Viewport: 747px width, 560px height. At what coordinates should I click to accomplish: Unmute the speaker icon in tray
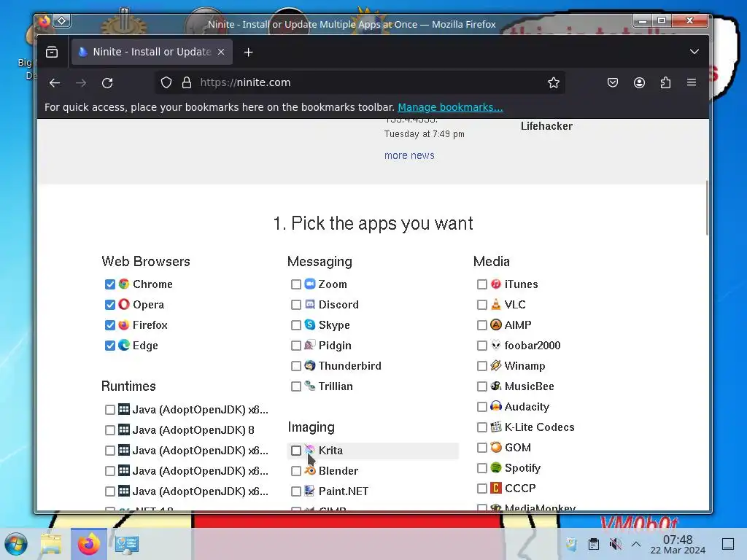(616, 544)
